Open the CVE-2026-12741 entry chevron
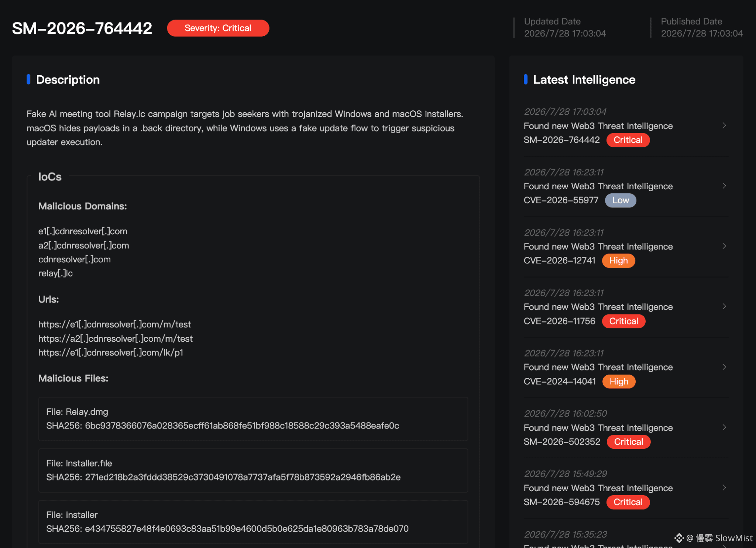 tap(724, 246)
